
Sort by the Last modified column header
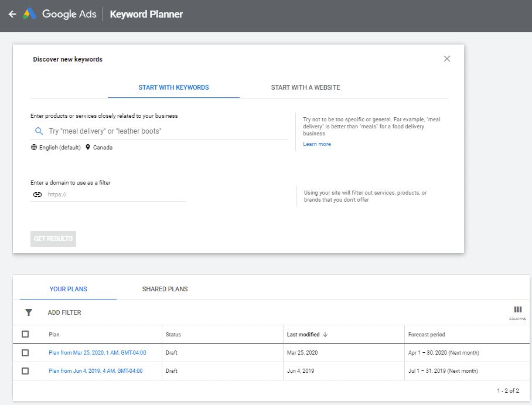click(303, 335)
